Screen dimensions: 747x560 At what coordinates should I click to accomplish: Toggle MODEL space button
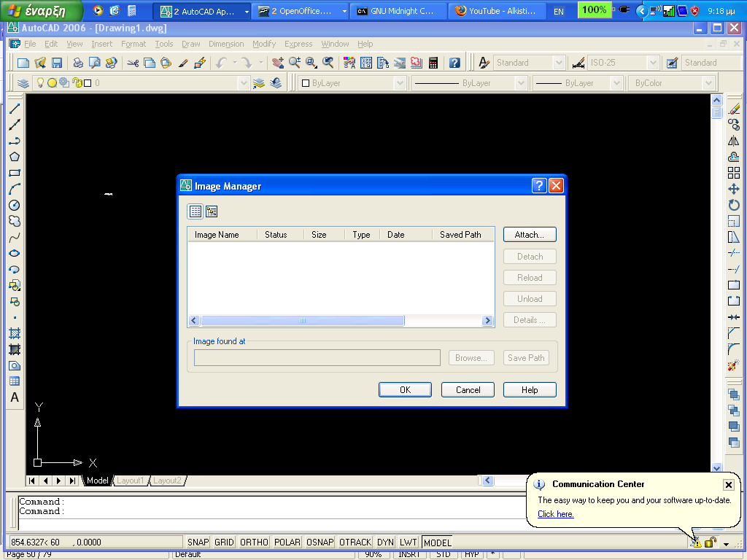[x=438, y=542]
